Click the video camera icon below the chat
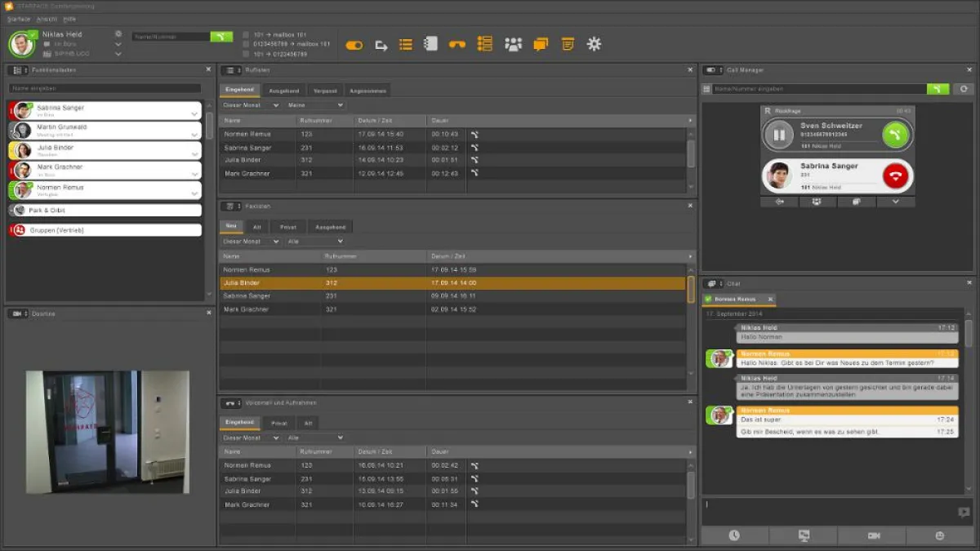 874,535
